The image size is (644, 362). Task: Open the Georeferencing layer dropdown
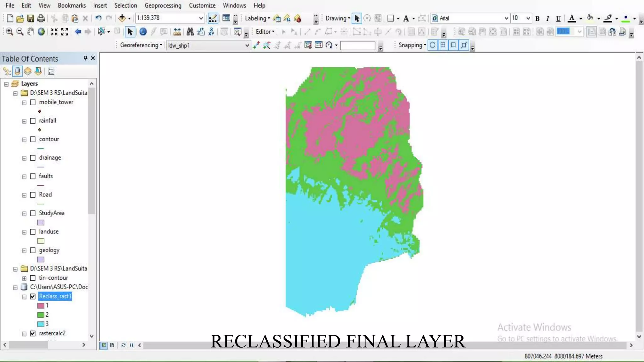click(x=247, y=46)
